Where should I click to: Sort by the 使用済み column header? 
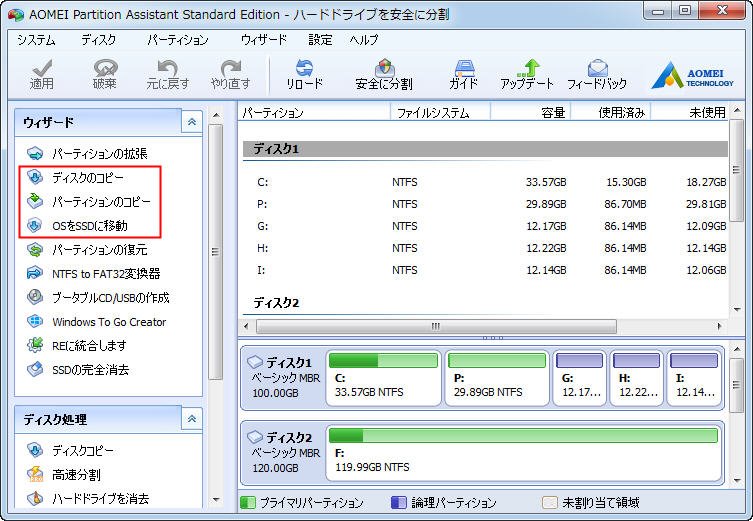611,113
